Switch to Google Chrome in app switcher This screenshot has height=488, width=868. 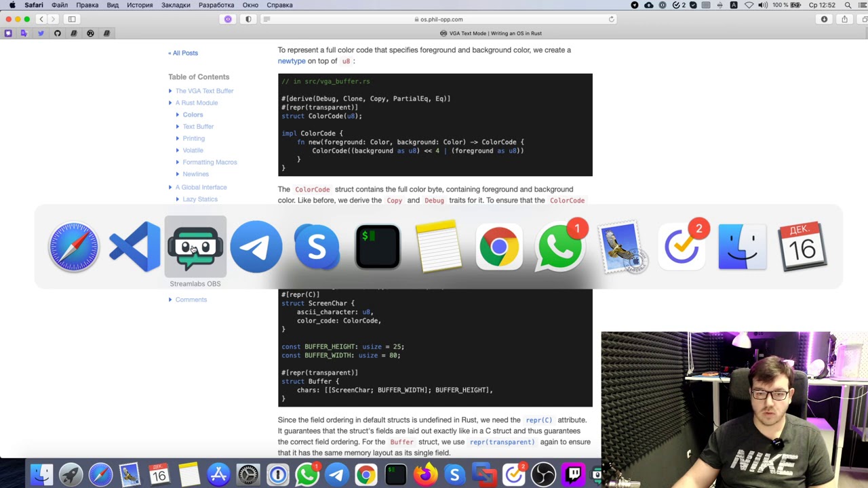click(x=499, y=246)
